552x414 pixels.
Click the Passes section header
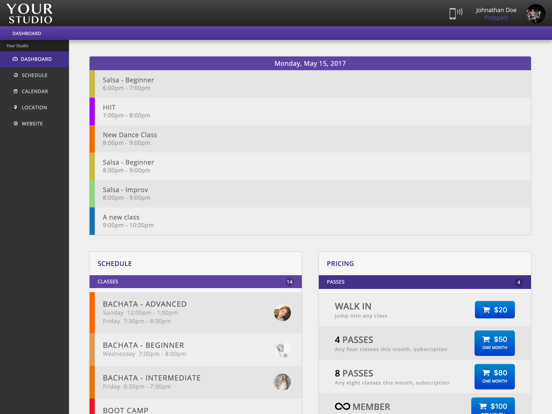pos(425,282)
